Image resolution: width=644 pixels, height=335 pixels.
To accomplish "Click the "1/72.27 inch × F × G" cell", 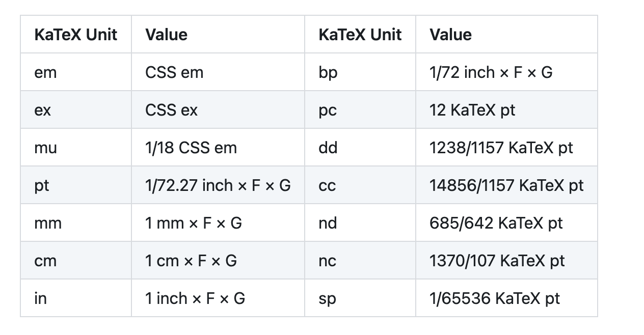I will (x=218, y=185).
